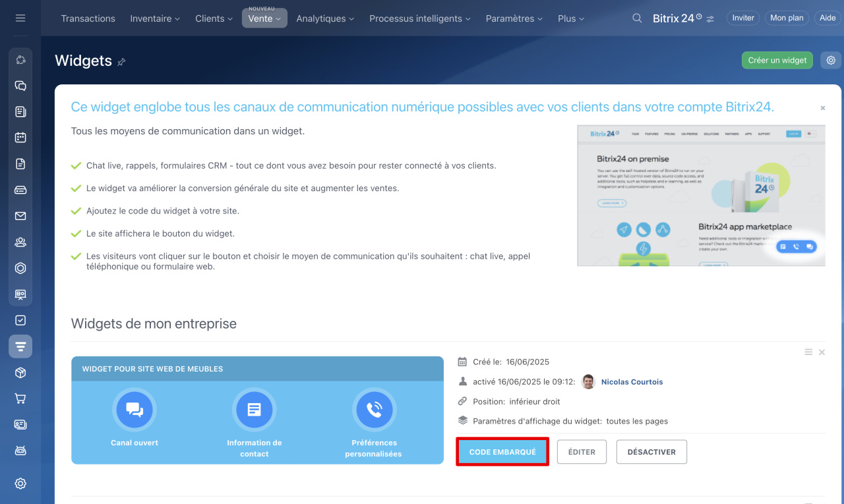Click the blue banner headline text
The image size is (844, 504).
tap(423, 107)
